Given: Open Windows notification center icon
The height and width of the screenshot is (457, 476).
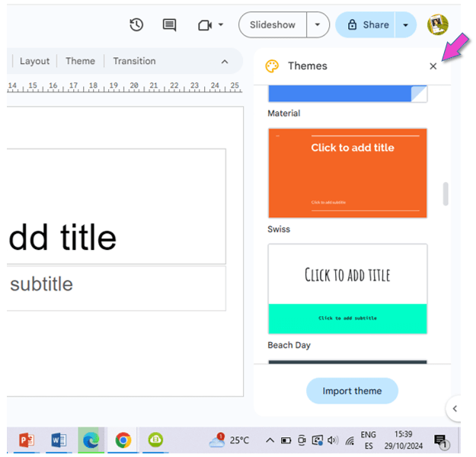Looking at the screenshot, I should (440, 440).
